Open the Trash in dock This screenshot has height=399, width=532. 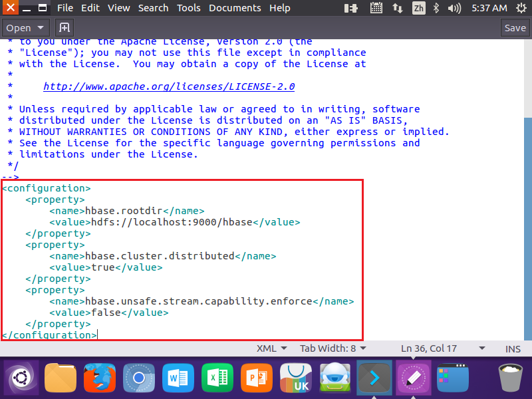pyautogui.click(x=511, y=378)
